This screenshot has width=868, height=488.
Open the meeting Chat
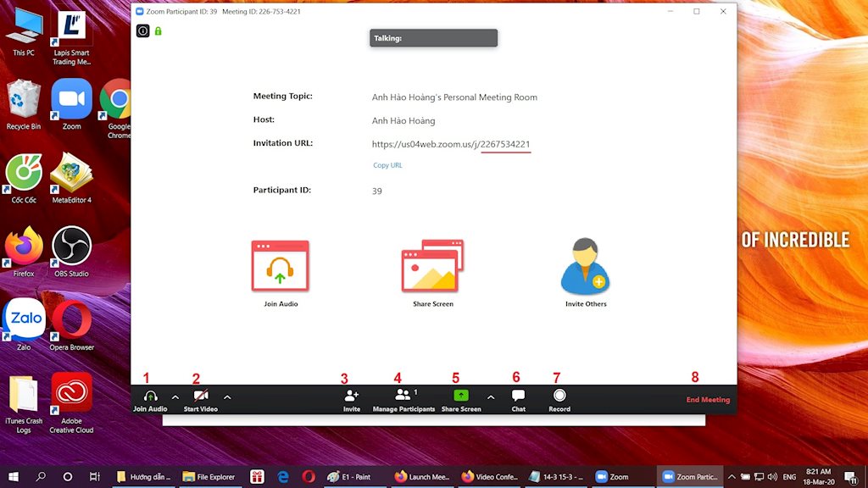point(517,399)
